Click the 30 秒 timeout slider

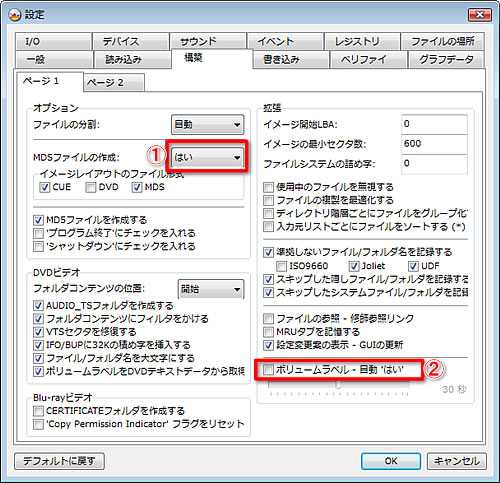(339, 387)
